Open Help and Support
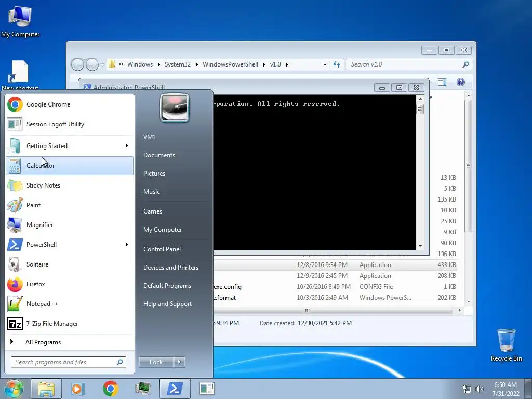Screen dimensions: 532x399 (x=168, y=304)
